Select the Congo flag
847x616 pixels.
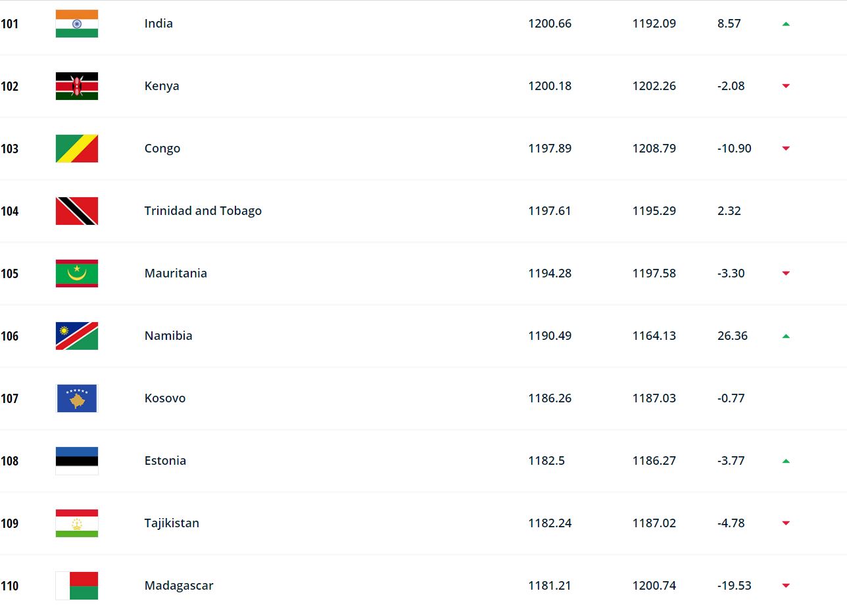pos(77,149)
